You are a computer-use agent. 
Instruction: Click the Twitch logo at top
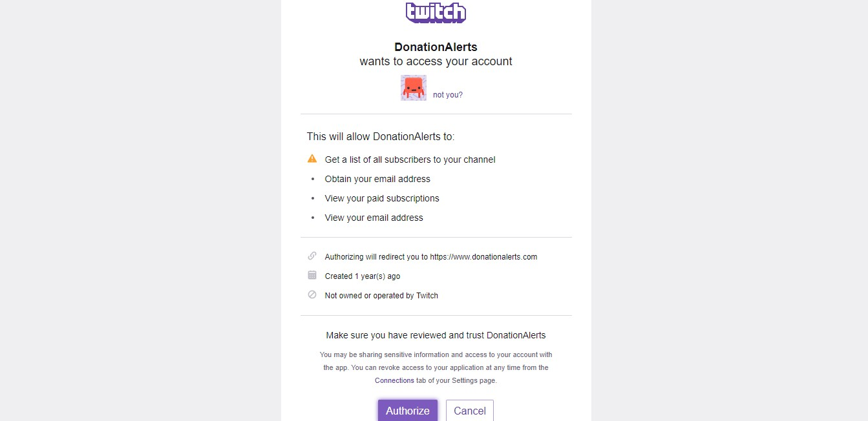click(436, 12)
